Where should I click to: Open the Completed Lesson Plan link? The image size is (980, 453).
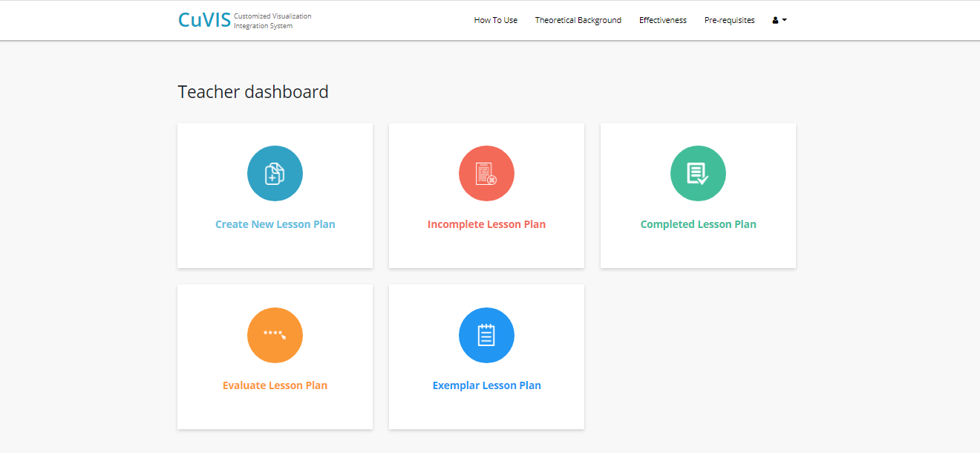point(699,224)
